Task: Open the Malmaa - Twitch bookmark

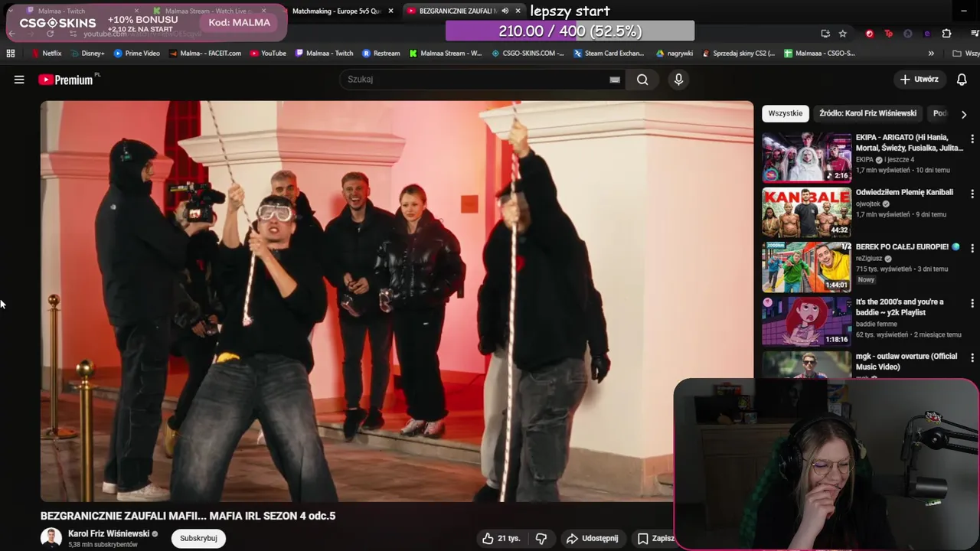Action: coord(324,54)
